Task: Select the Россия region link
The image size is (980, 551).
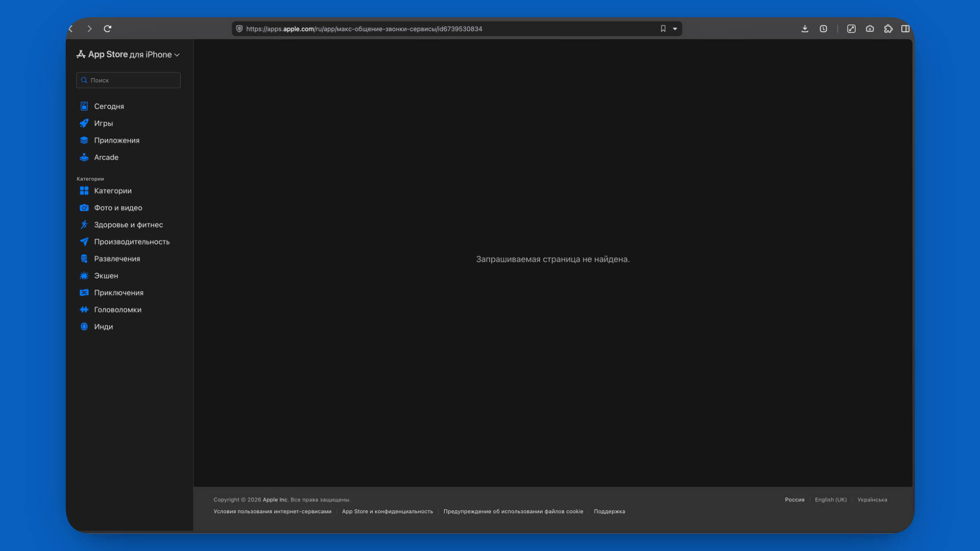Action: (x=795, y=499)
